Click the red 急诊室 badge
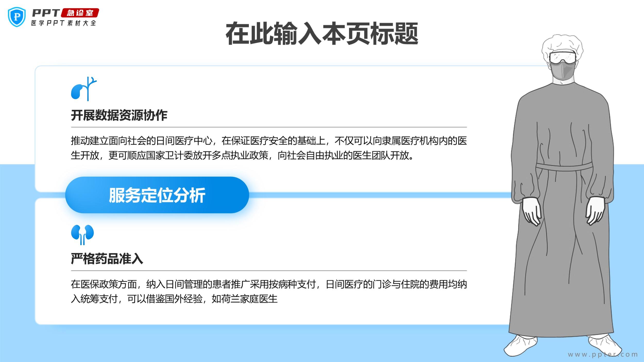Image resolution: width=644 pixels, height=362 pixels. 80,13
